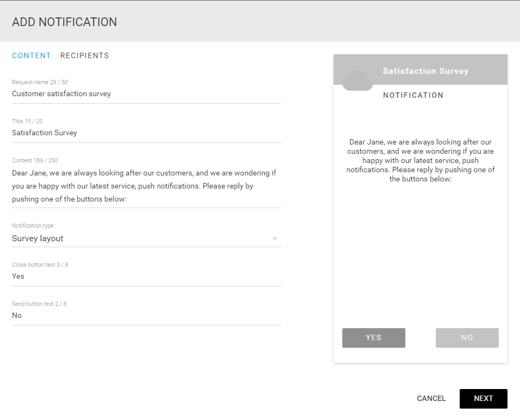Screen dimensions: 520x420
Task: Open the RECIPIENTS tab
Action: pos(85,55)
